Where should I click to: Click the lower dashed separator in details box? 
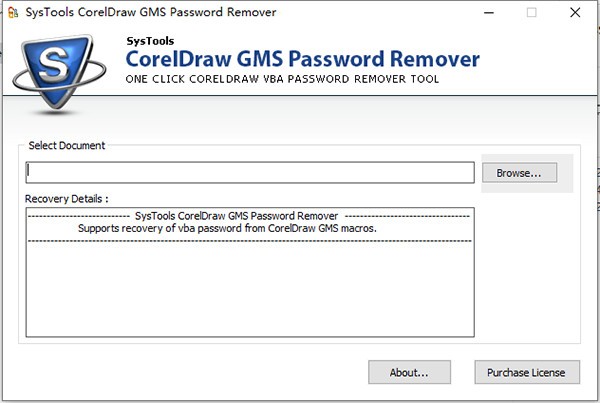pyautogui.click(x=250, y=241)
